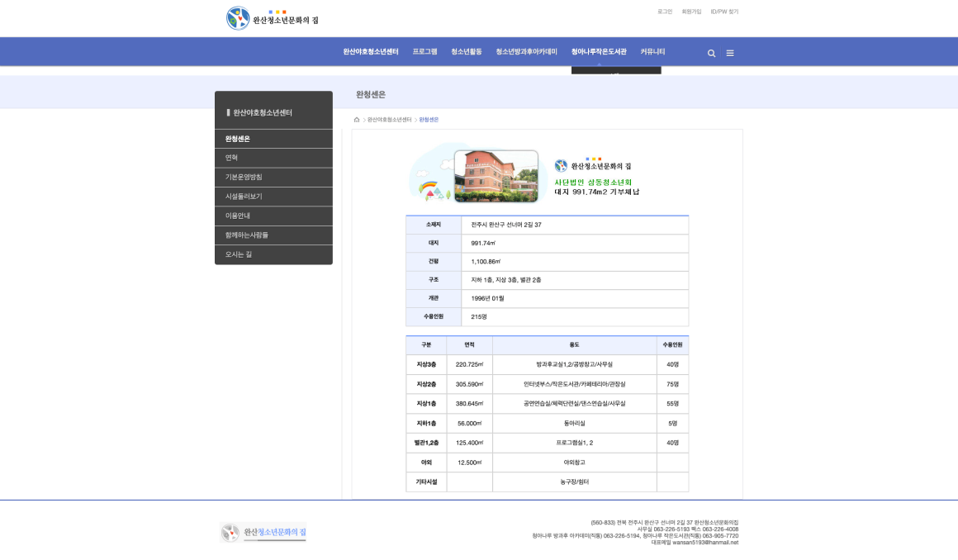Viewport: 958px width, 560px height.
Task: Click the address 전주시 완산구 선너머 2길 37
Action: coord(506,225)
